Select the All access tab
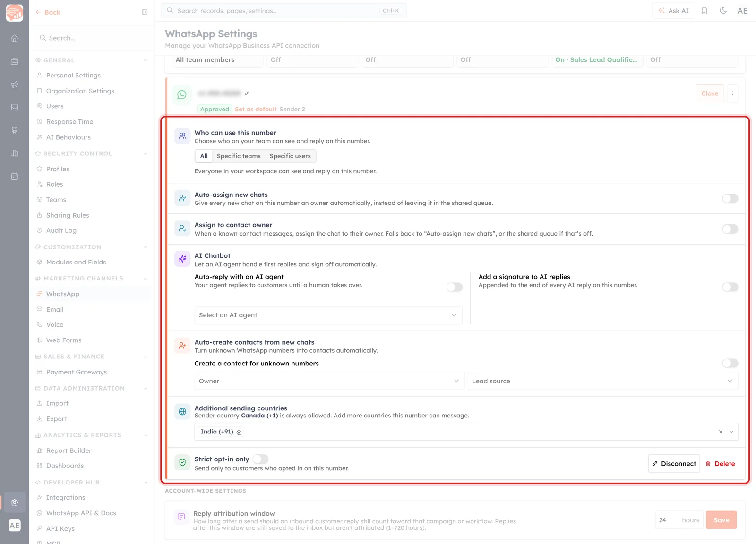 tap(204, 156)
